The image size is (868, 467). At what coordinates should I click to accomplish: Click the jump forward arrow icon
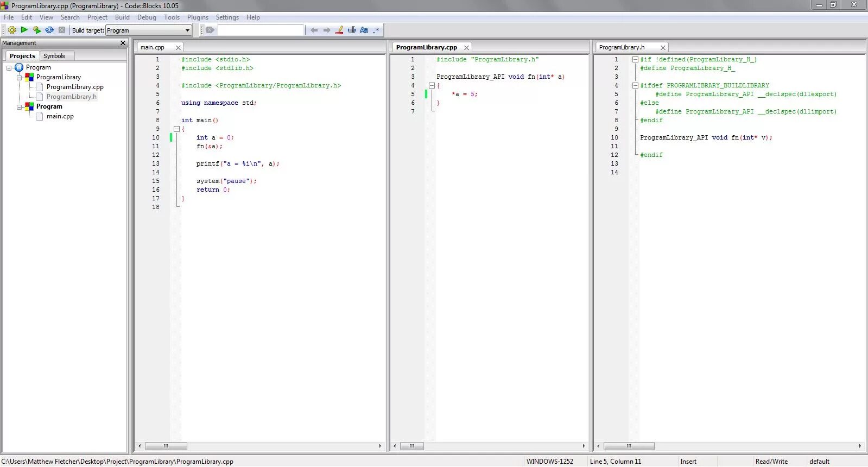327,30
